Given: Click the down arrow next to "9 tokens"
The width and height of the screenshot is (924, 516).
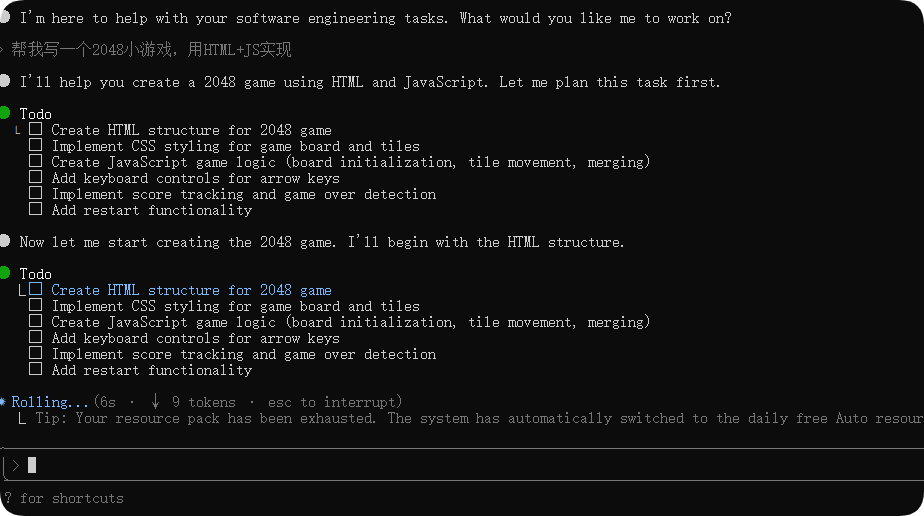Looking at the screenshot, I should coord(156,402).
